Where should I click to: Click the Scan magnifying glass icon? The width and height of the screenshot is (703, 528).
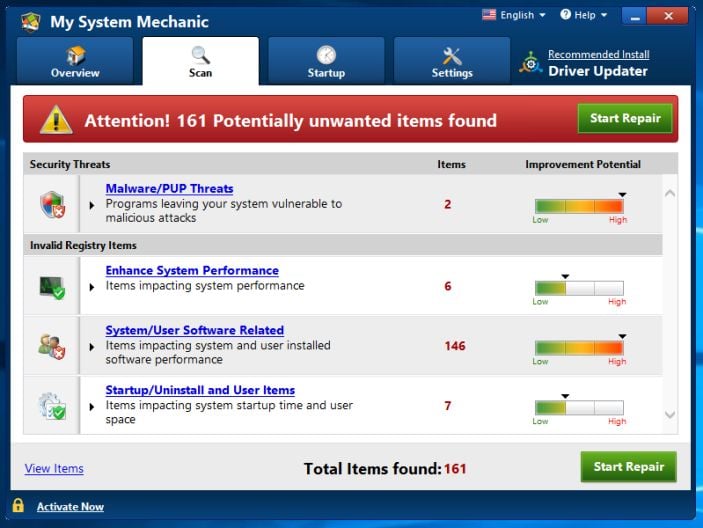click(200, 55)
